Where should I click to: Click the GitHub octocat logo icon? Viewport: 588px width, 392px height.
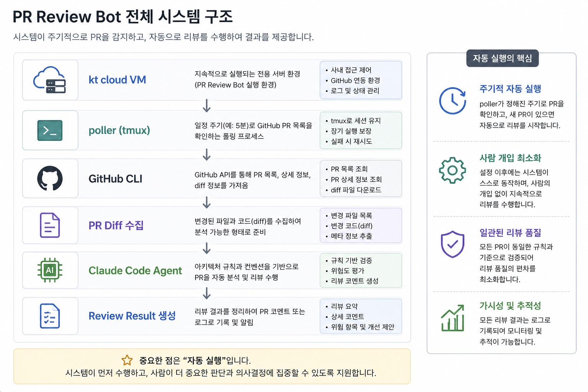pyautogui.click(x=50, y=178)
